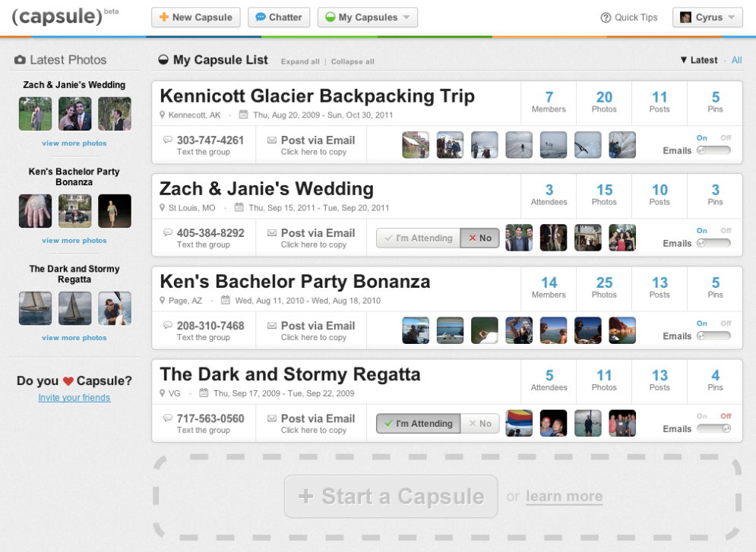The height and width of the screenshot is (552, 756).
Task: Select No for Zach & Janie's Wedding attendance
Action: click(x=479, y=238)
